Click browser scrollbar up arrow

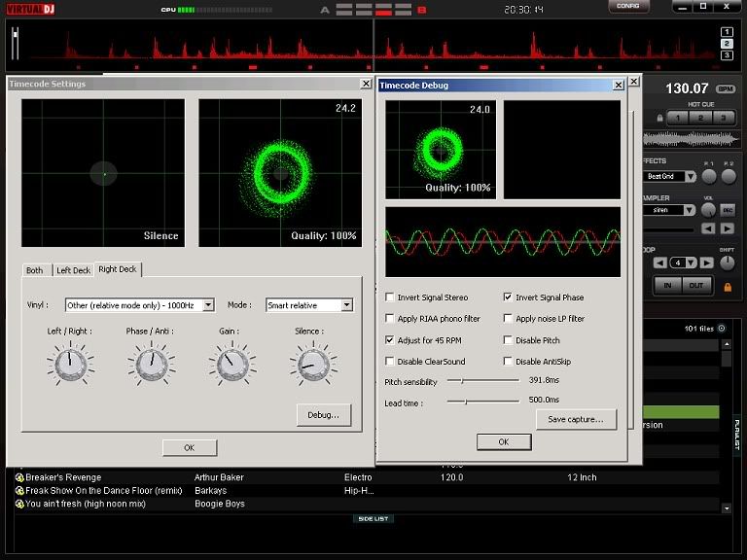(x=727, y=344)
